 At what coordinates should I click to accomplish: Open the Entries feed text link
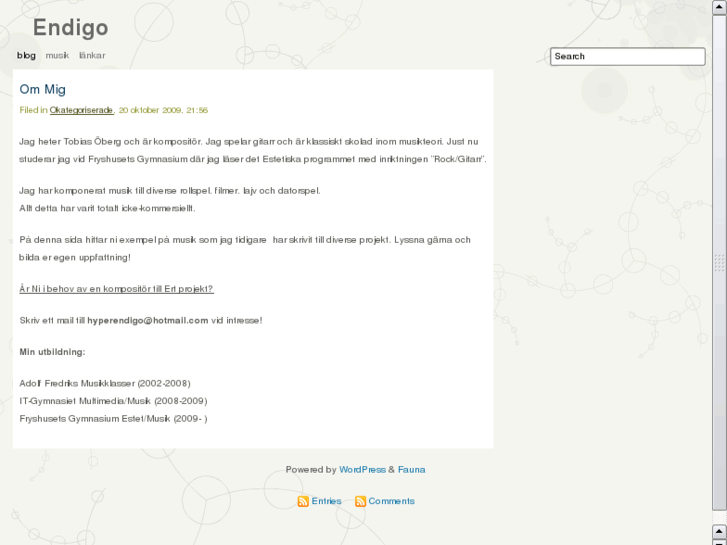tap(326, 501)
